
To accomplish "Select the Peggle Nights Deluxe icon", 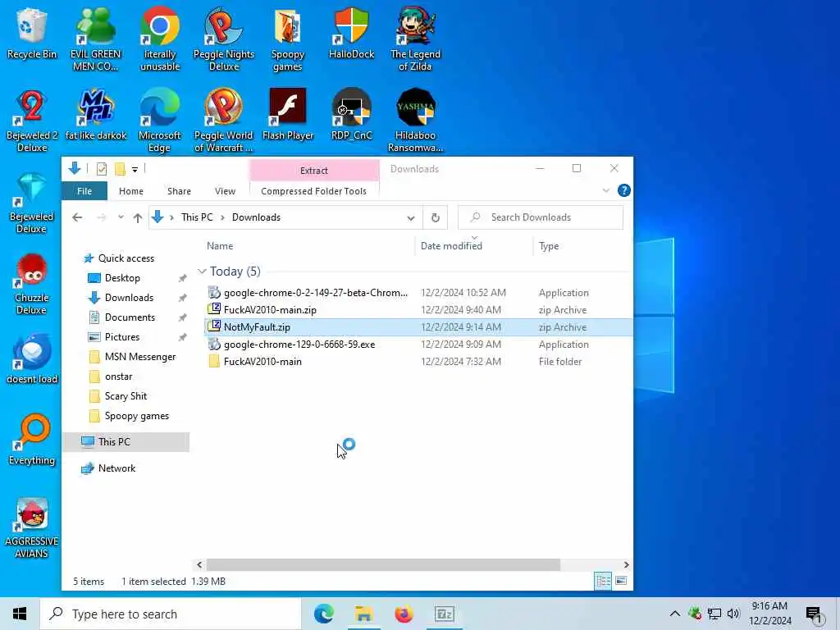I will pyautogui.click(x=223, y=39).
